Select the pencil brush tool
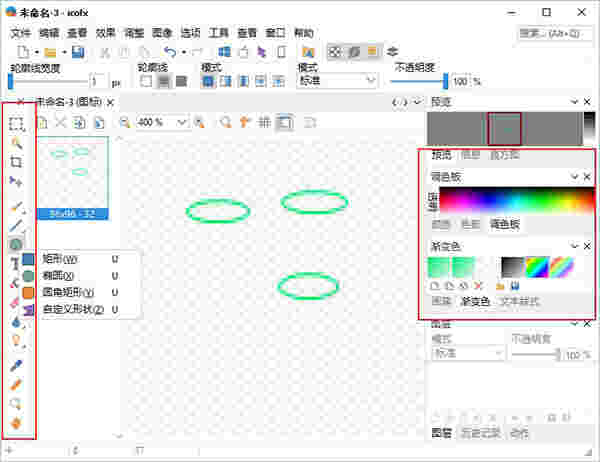This screenshot has height=462, width=600. (x=17, y=207)
